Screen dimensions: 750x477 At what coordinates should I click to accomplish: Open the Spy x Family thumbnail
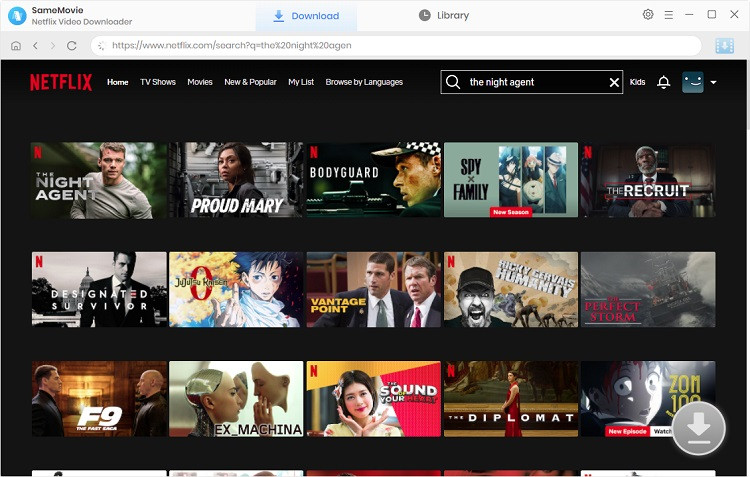511,180
